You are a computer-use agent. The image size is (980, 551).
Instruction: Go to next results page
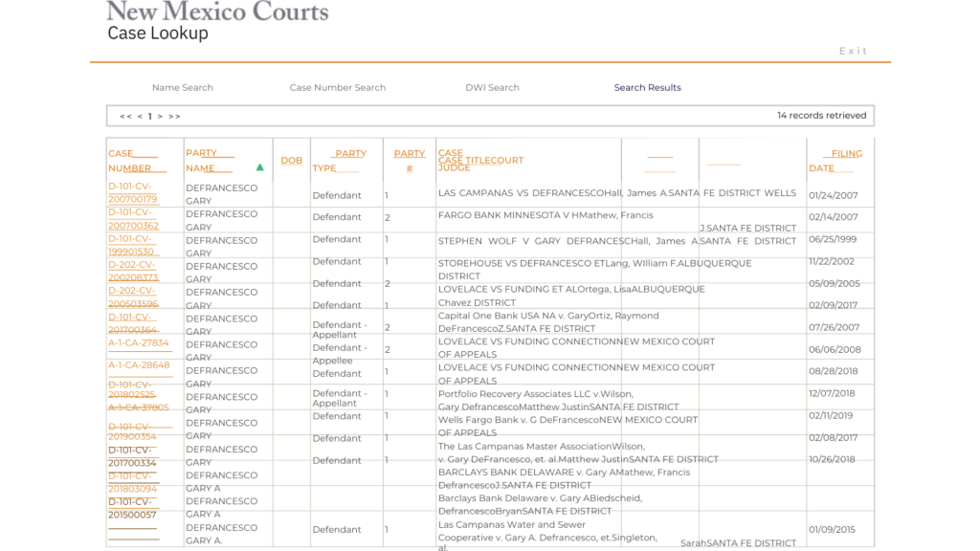click(160, 117)
